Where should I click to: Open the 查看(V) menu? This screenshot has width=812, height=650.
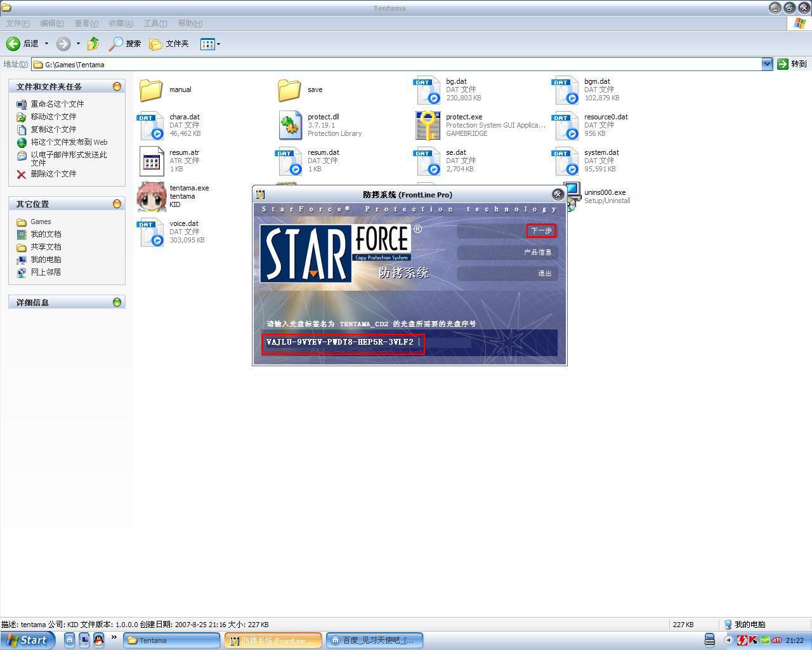[x=86, y=23]
